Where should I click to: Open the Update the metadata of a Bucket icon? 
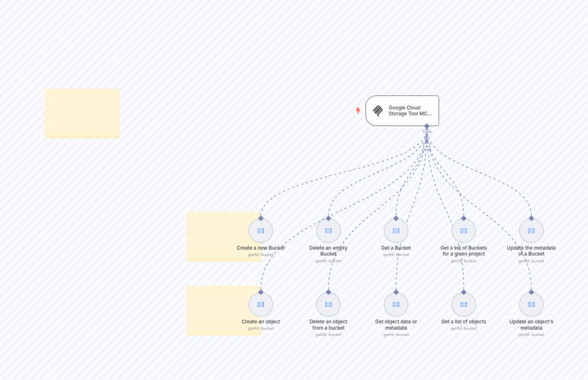[531, 230]
